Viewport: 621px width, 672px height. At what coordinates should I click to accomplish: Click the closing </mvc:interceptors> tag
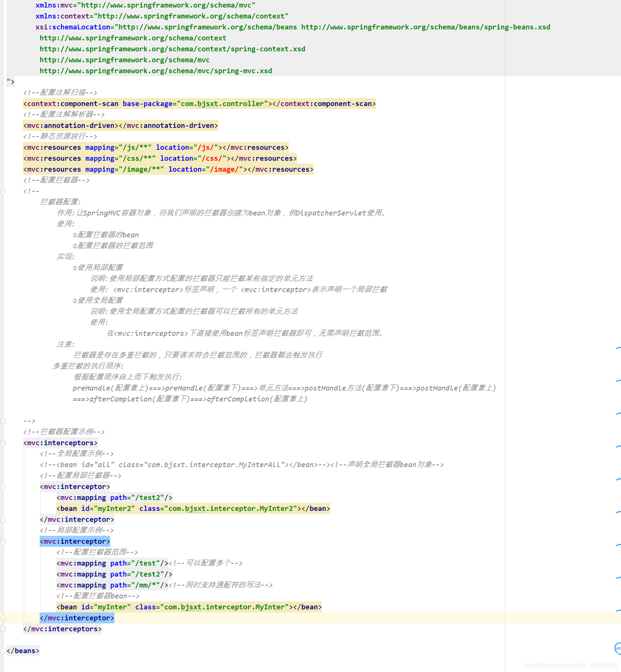[62, 629]
